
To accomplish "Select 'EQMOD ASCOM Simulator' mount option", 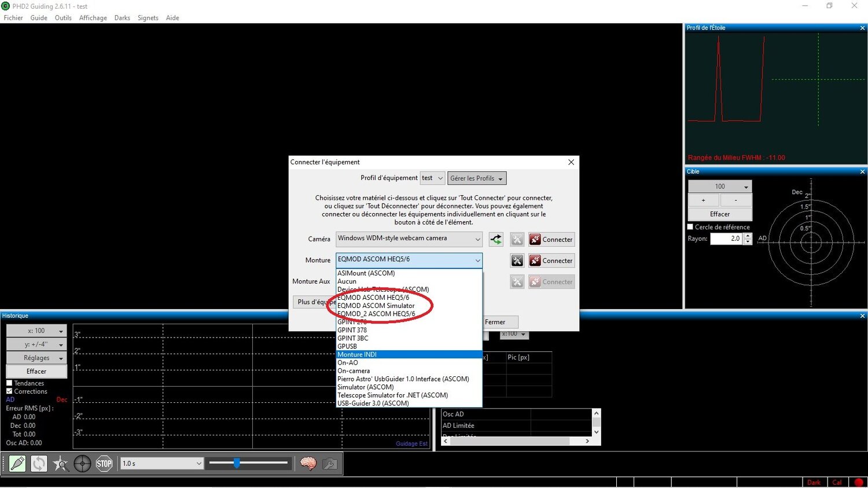I will (409, 306).
